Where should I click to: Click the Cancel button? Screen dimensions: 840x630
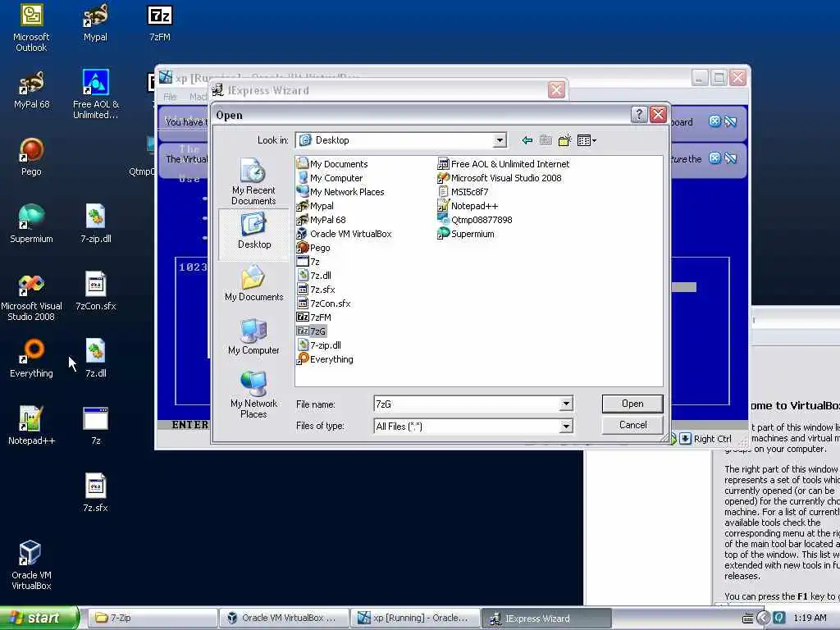pos(632,425)
